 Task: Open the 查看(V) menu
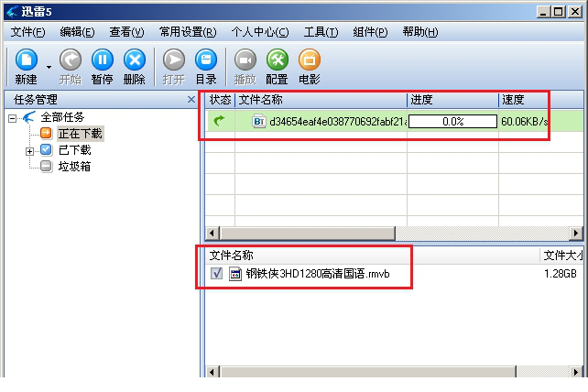[x=126, y=32]
